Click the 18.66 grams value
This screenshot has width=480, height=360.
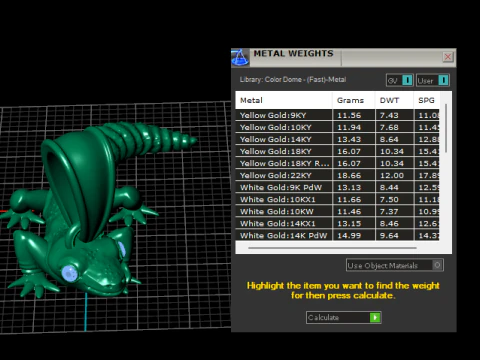point(349,175)
